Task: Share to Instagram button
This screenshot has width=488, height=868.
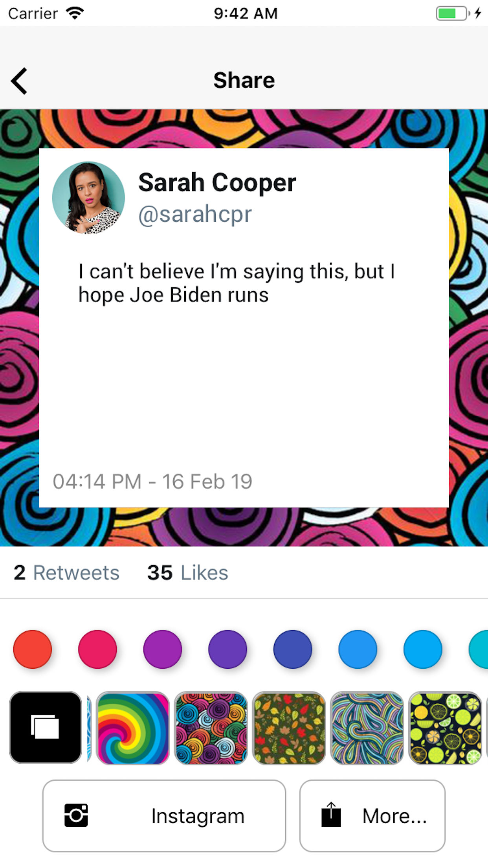Action: [164, 816]
